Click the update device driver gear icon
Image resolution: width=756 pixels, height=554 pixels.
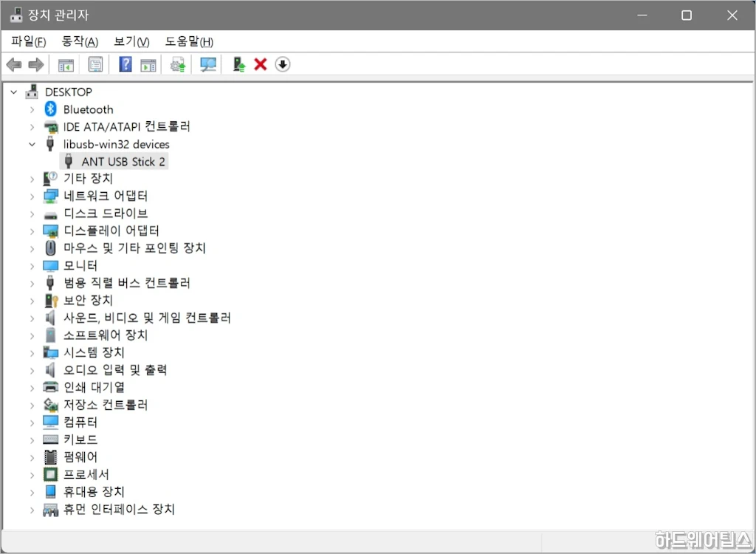click(178, 64)
